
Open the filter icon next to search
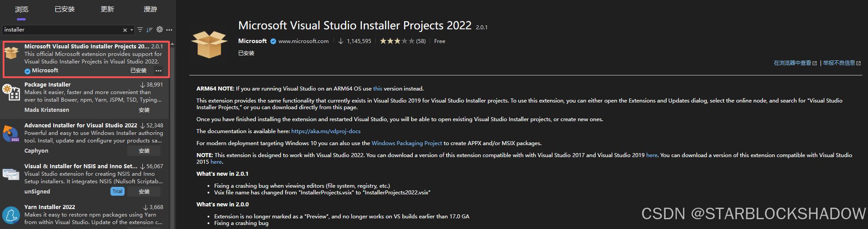point(140,30)
